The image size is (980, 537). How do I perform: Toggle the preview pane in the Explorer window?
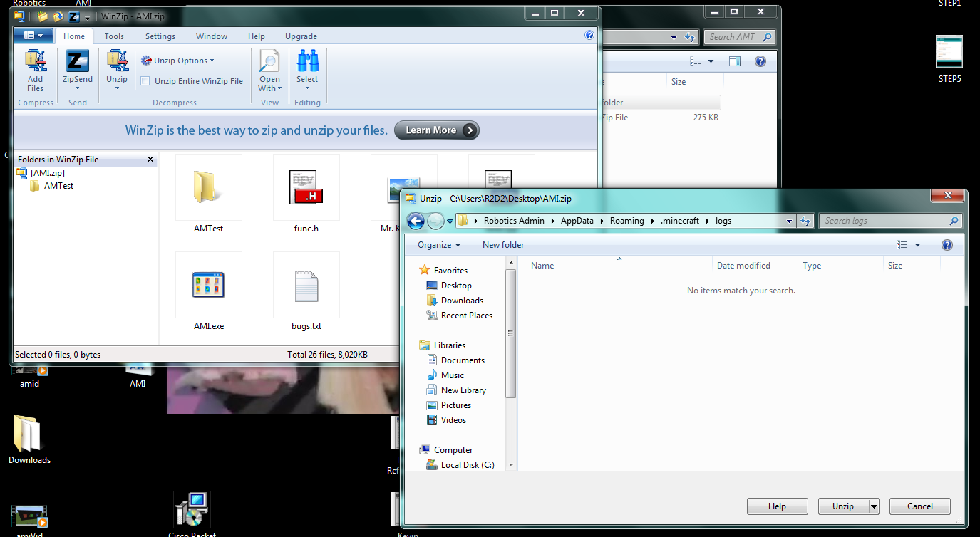point(735,61)
